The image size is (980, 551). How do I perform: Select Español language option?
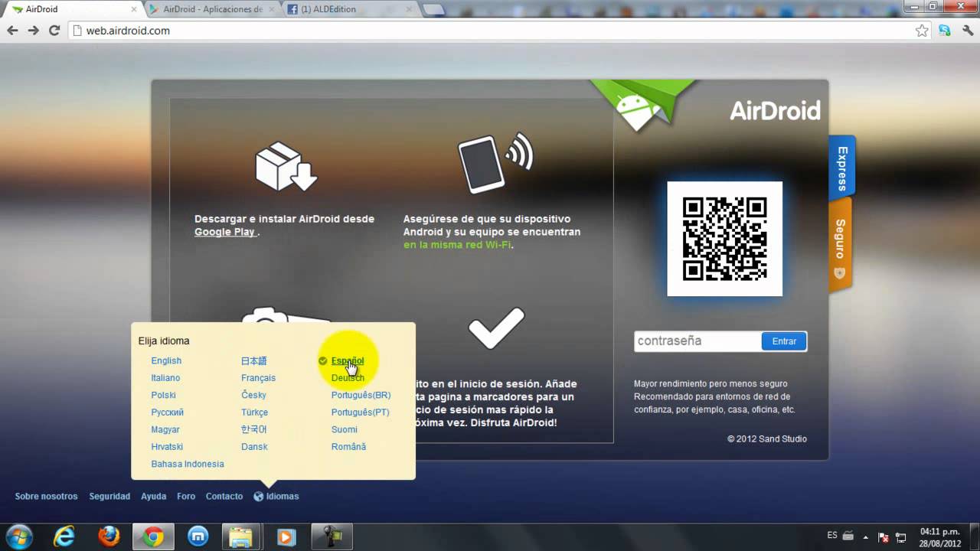point(348,361)
